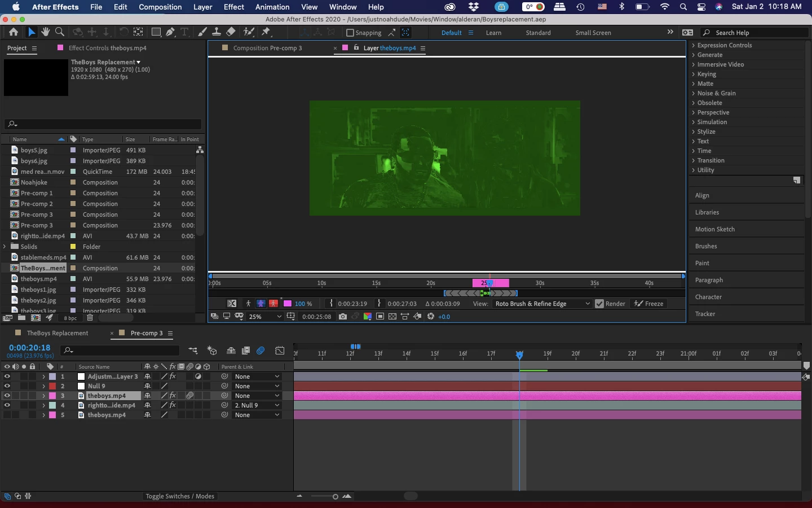Switch to Composition Pre-comp 3 viewer tab
This screenshot has height=508, width=812.
coord(267,48)
